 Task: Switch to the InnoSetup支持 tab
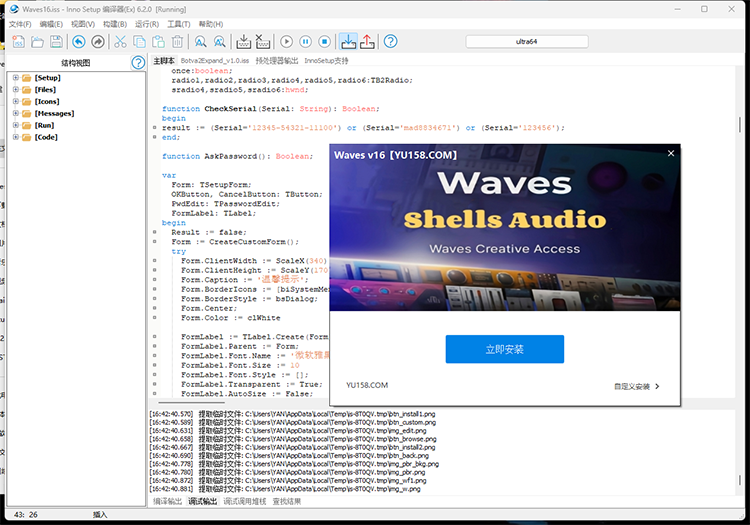(x=326, y=61)
